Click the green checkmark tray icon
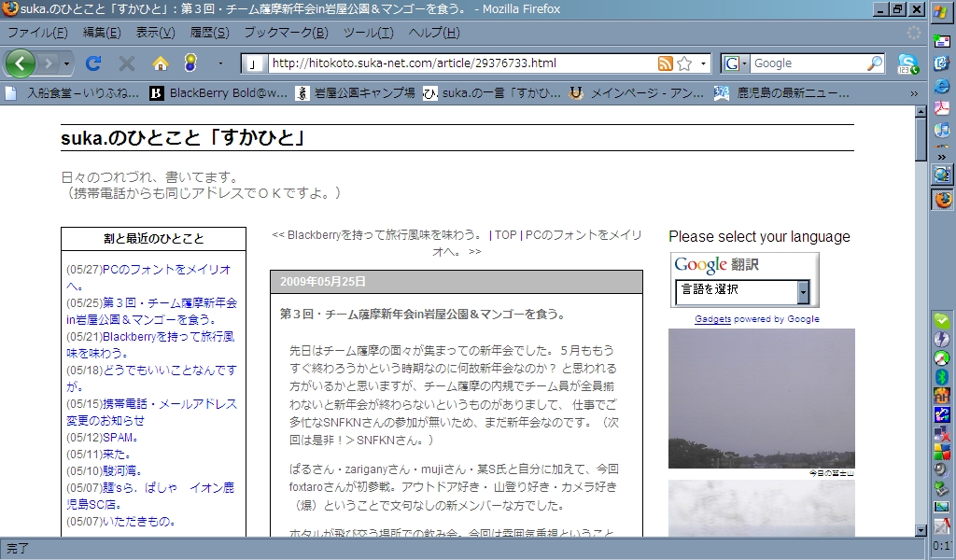Image resolution: width=956 pixels, height=560 pixels. 942,320
